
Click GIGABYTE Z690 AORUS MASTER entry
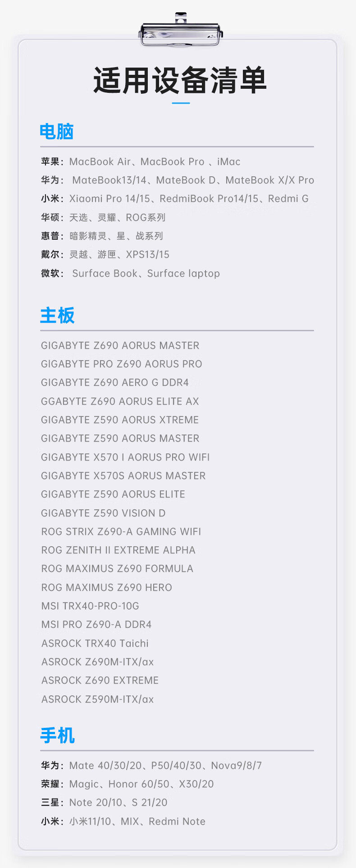(x=120, y=346)
